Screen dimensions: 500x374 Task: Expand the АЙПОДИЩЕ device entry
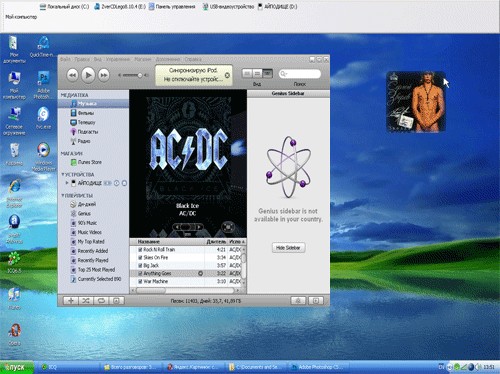coord(67,183)
